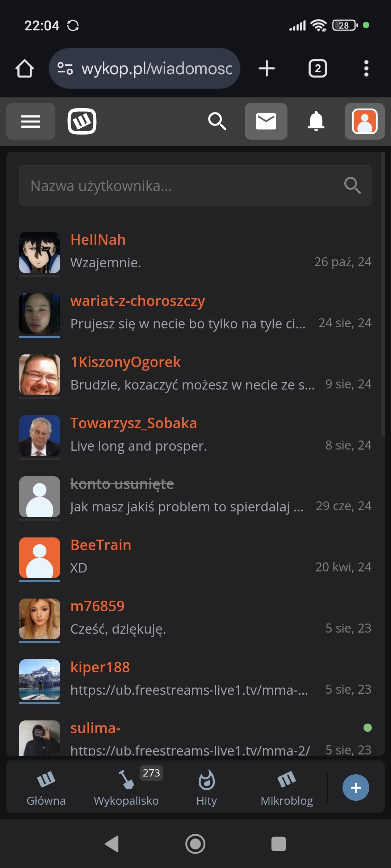Tap the address bar showing wykop.pl
This screenshot has width=391, height=868.
(144, 68)
